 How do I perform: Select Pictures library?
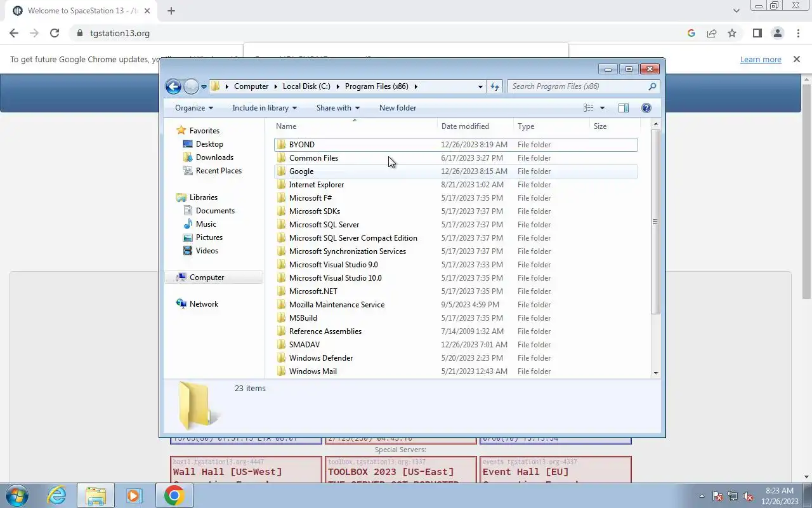click(x=209, y=237)
